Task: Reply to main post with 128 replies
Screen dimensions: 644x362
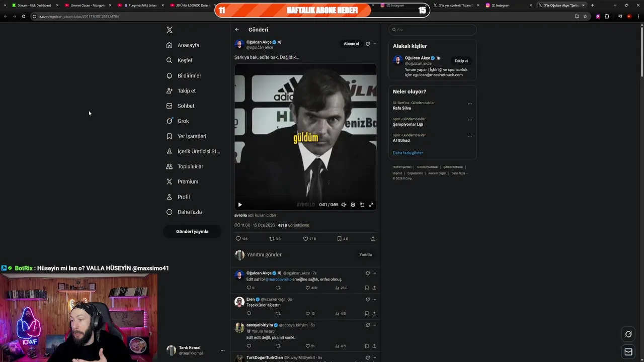Action: [x=242, y=239]
